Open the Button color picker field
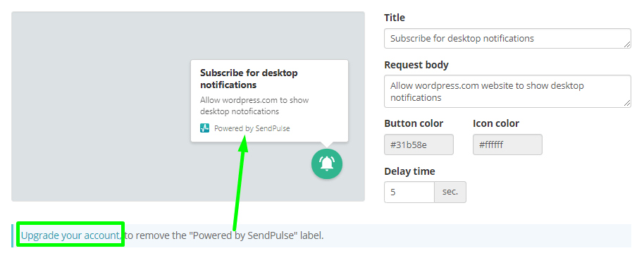Viewport: 644px width, 258px height. tap(419, 145)
